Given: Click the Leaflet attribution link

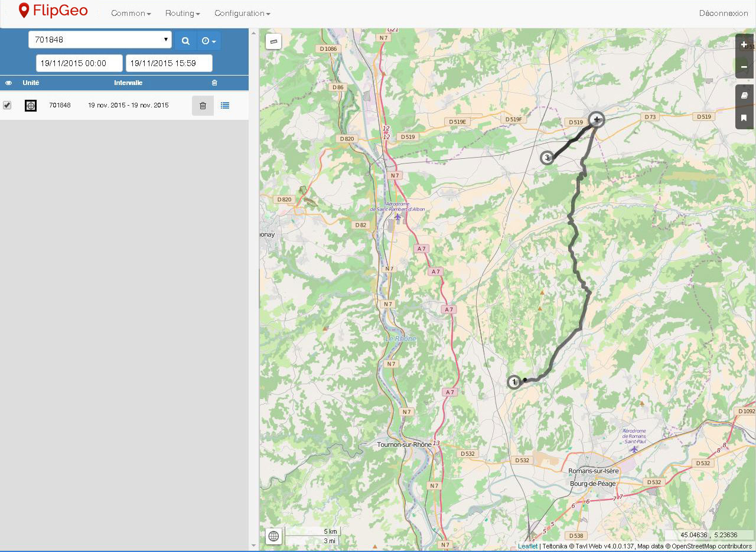Looking at the screenshot, I should (x=527, y=546).
